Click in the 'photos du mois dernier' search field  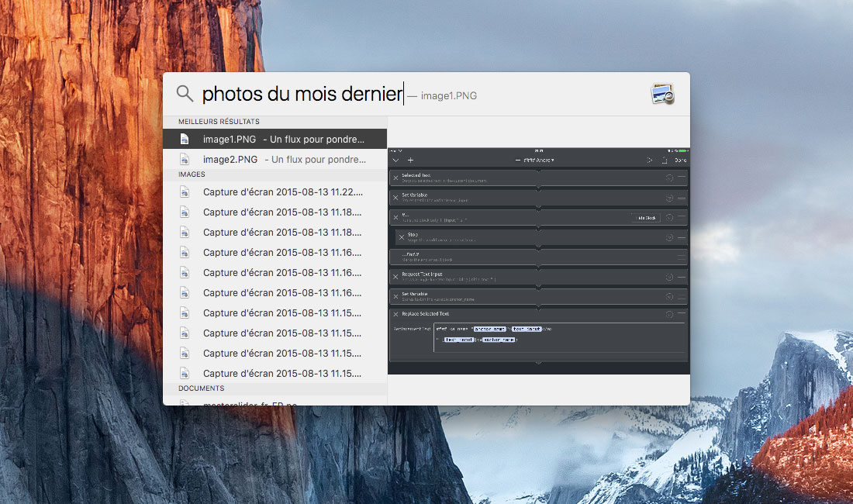click(x=302, y=94)
